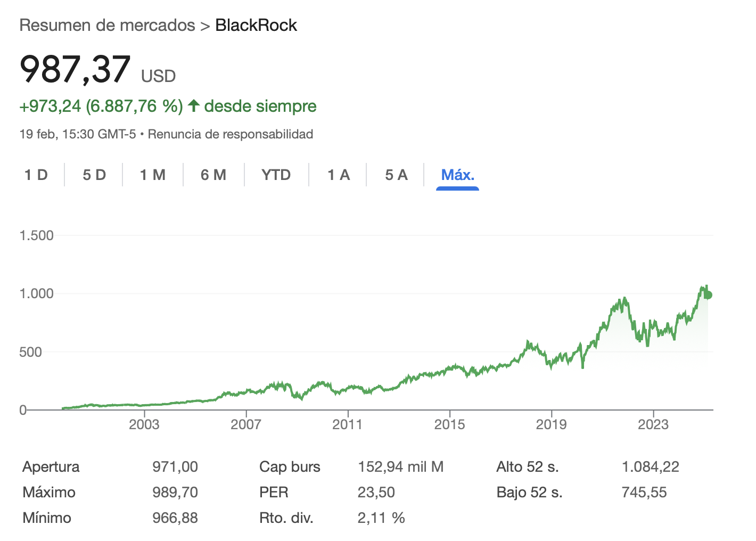756x541 pixels.
Task: Show the YTD chart view
Action: (276, 175)
